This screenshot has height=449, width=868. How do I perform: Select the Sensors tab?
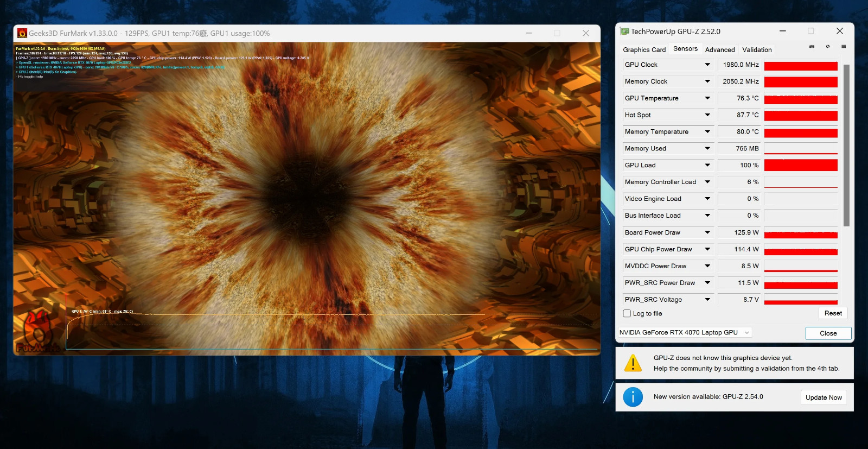(x=685, y=49)
